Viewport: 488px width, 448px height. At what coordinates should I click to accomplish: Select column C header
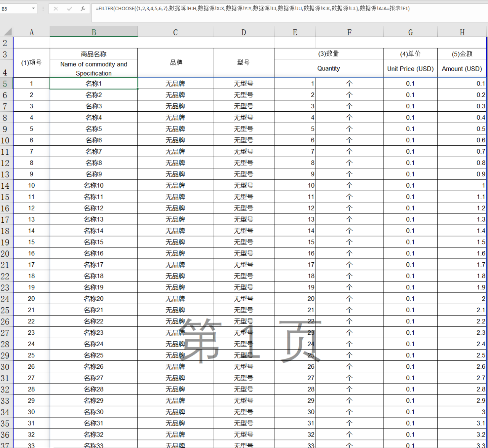coord(175,32)
